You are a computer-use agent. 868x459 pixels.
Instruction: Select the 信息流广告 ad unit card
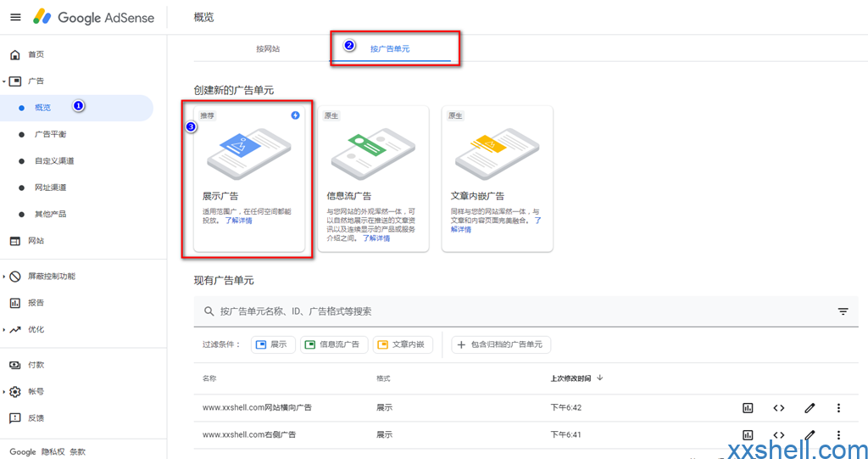click(371, 178)
